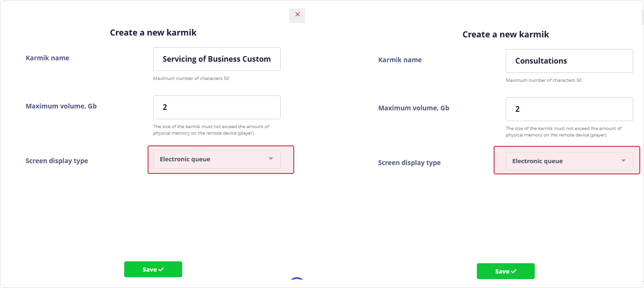
Task: Expand Electronic queue dropdown in the Consultations form
Action: pyautogui.click(x=569, y=161)
